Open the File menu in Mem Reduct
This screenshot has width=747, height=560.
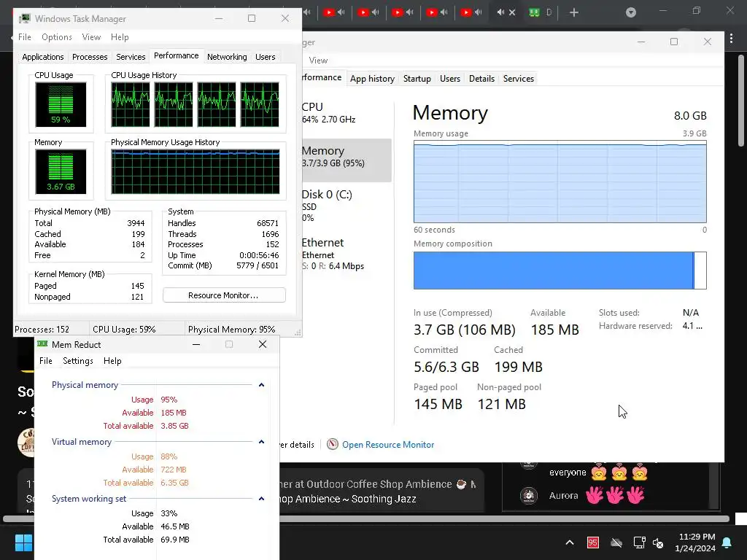pyautogui.click(x=46, y=361)
